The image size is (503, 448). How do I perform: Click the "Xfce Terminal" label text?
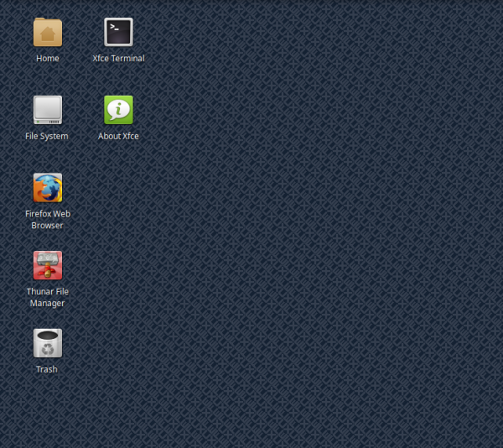pos(118,59)
